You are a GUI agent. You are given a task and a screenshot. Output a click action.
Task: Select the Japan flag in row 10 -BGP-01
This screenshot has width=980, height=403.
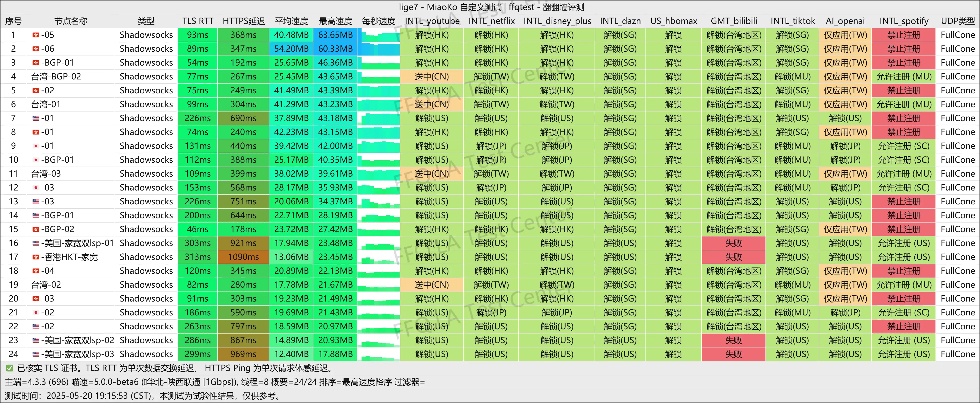(x=36, y=160)
